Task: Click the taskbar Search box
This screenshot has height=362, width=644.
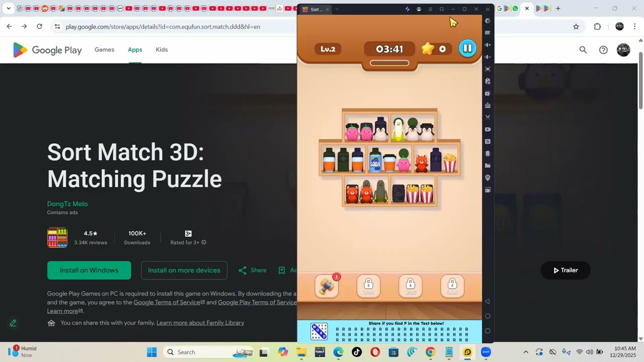Action: coord(209,352)
